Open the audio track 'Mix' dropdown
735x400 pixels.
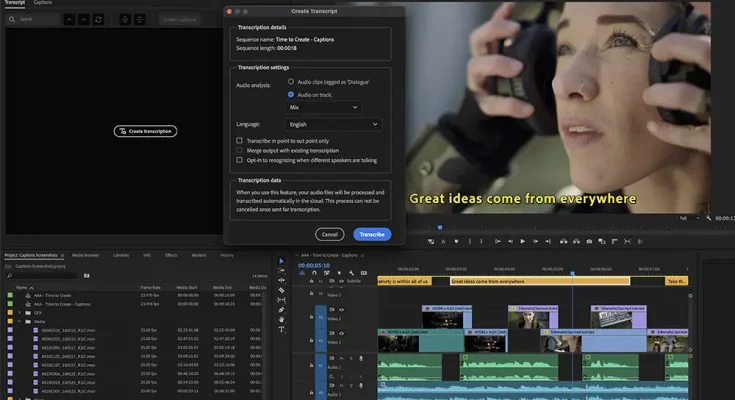click(x=323, y=106)
